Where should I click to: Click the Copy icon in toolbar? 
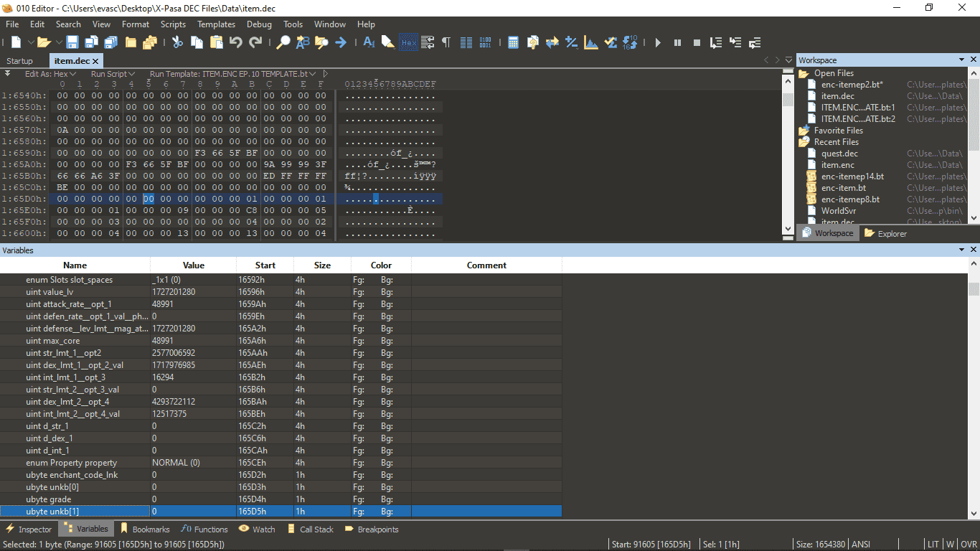pos(197,42)
